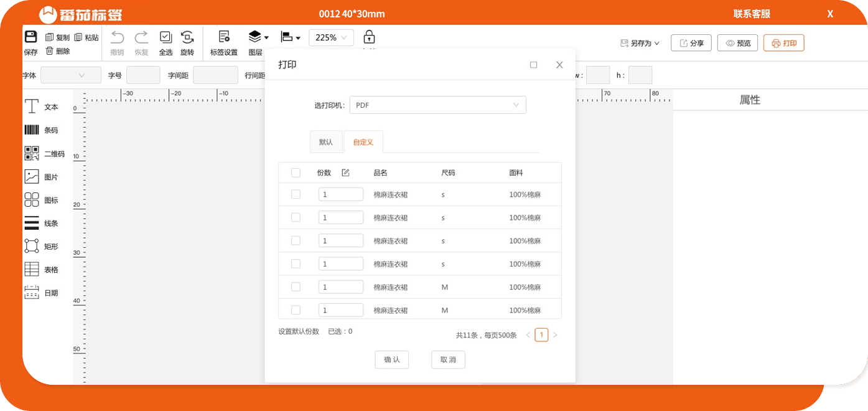The image size is (868, 411).
Task: Check the select-all checkbox in the table header
Action: coord(296,172)
